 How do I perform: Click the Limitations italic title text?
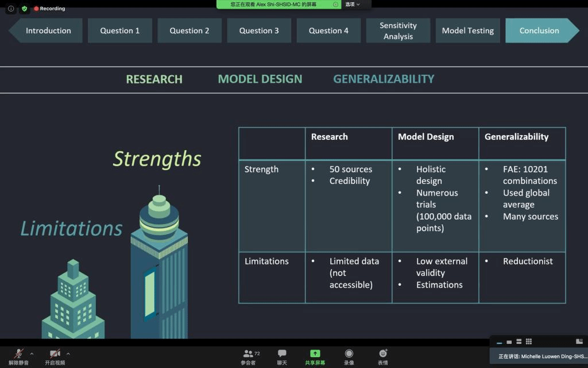[x=71, y=228]
